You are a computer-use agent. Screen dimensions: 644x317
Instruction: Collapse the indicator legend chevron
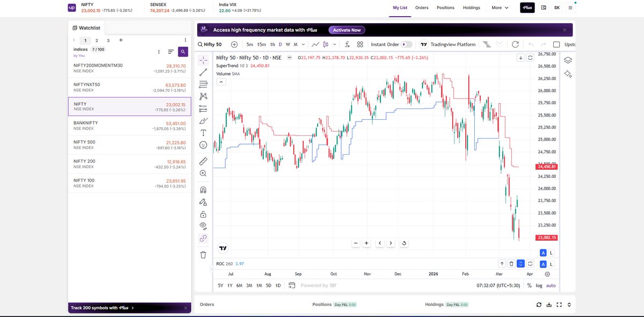(221, 82)
